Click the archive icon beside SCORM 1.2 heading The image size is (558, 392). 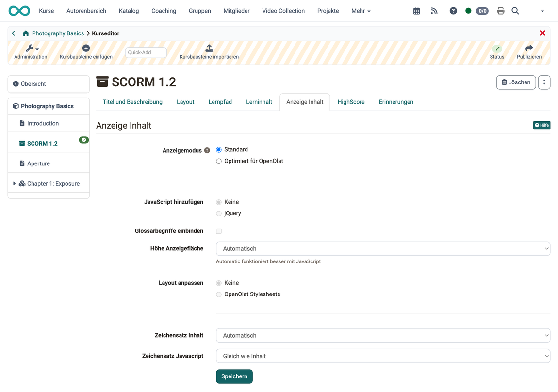[x=102, y=82]
